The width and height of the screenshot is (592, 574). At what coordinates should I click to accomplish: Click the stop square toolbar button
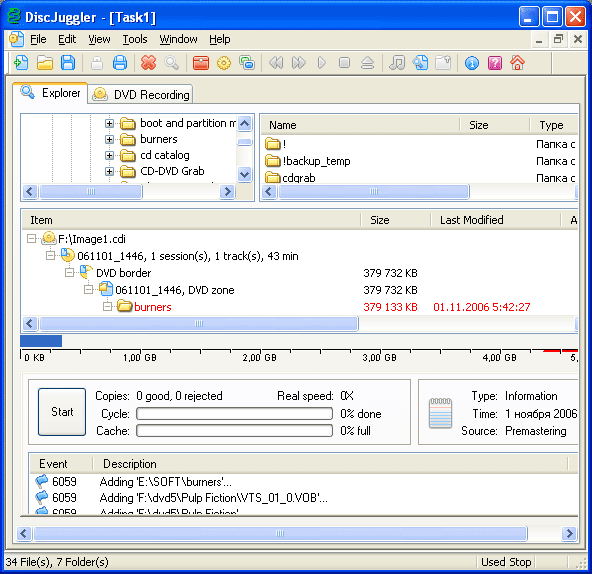click(344, 63)
